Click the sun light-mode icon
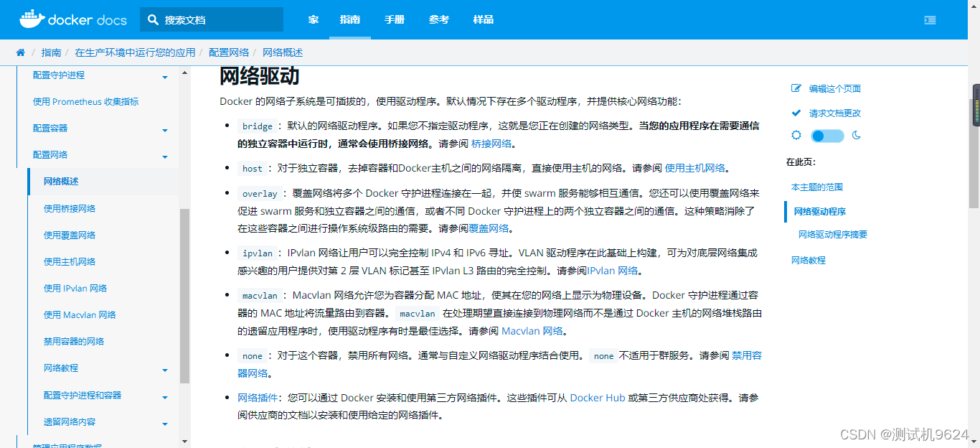The width and height of the screenshot is (980, 448). [x=796, y=135]
